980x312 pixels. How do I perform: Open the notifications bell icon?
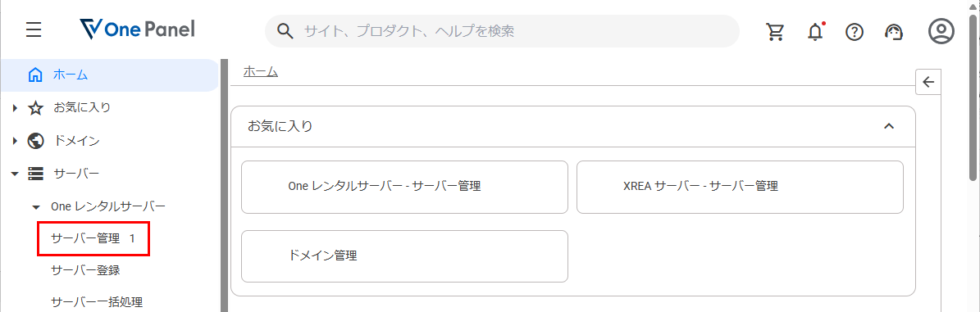[x=816, y=31]
